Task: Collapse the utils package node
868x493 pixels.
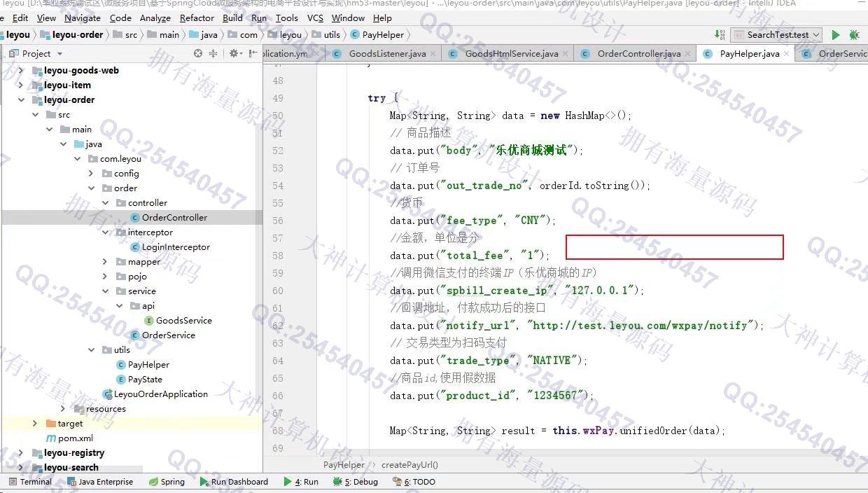Action: 91,349
